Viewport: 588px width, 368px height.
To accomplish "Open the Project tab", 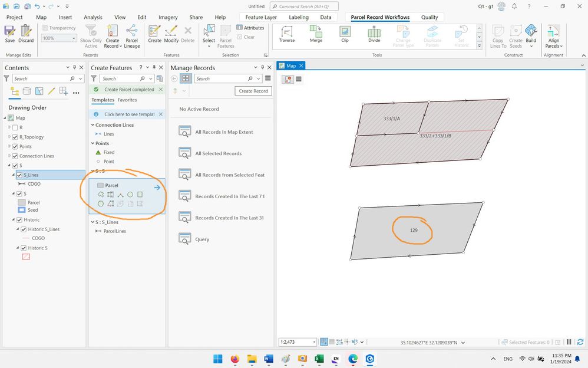I will (x=15, y=17).
